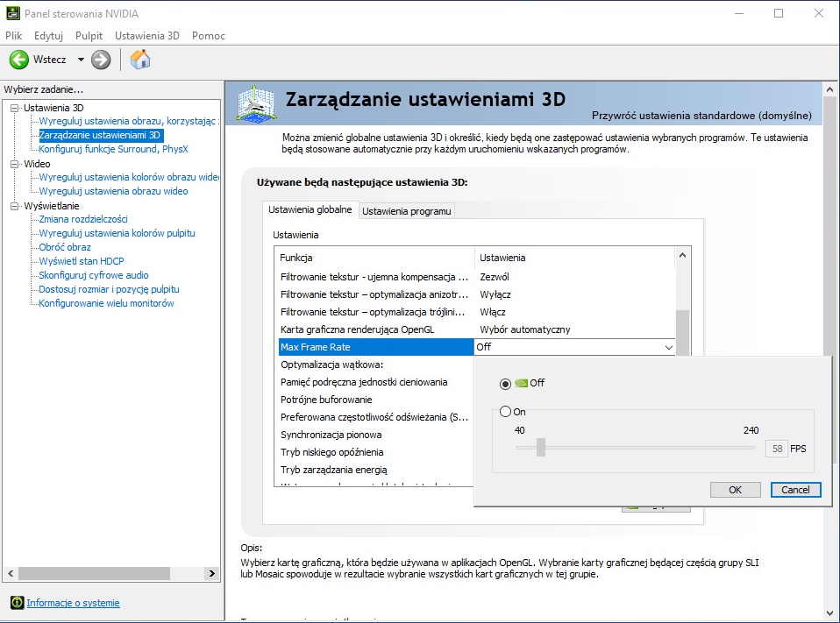Open Informacje o systemie link
The width and height of the screenshot is (840, 623).
pyautogui.click(x=74, y=603)
